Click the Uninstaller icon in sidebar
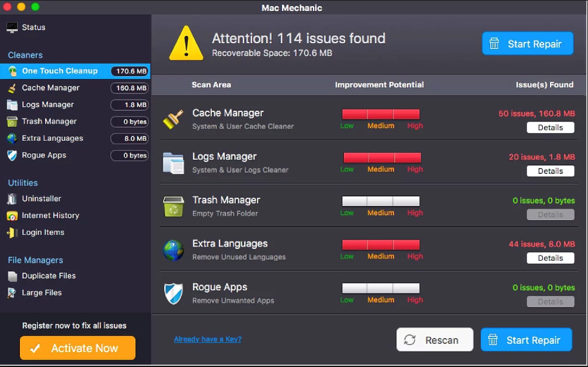This screenshot has width=588, height=367. (x=12, y=199)
